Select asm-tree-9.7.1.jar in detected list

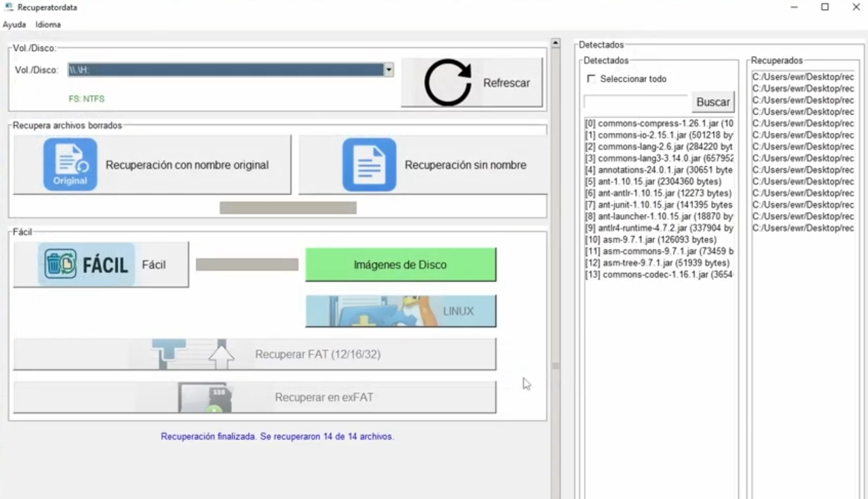point(658,262)
